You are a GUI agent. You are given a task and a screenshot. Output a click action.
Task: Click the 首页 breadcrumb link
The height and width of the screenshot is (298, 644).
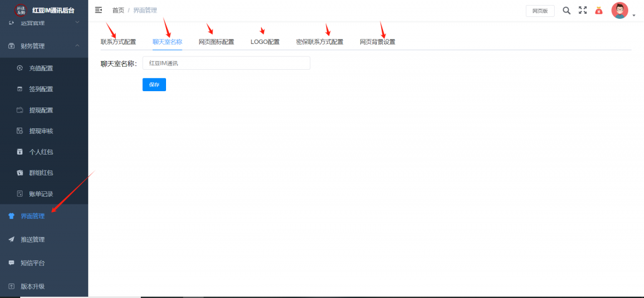pos(118,11)
